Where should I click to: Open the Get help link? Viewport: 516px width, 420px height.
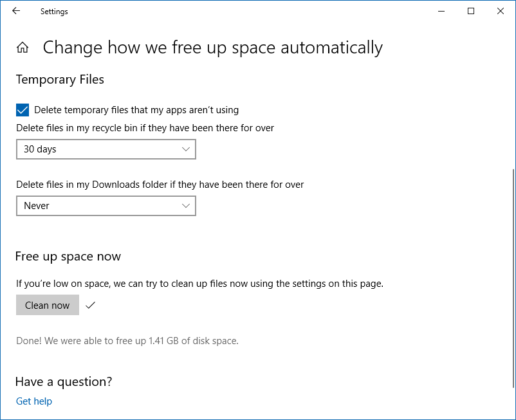(33, 401)
